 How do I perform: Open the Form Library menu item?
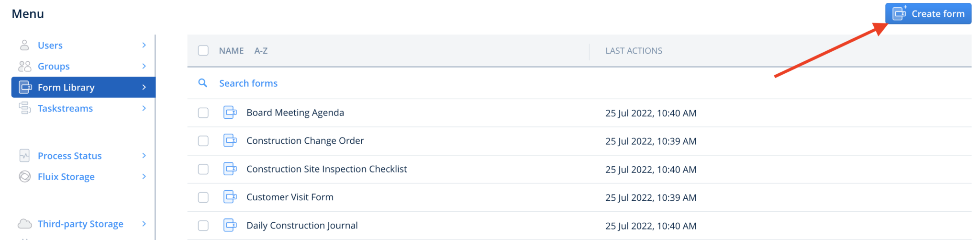tap(66, 87)
